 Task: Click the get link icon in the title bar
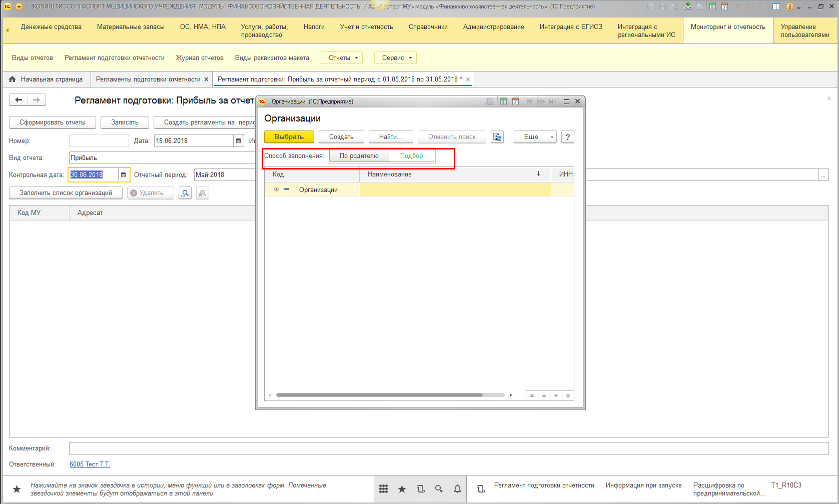(x=688, y=6)
